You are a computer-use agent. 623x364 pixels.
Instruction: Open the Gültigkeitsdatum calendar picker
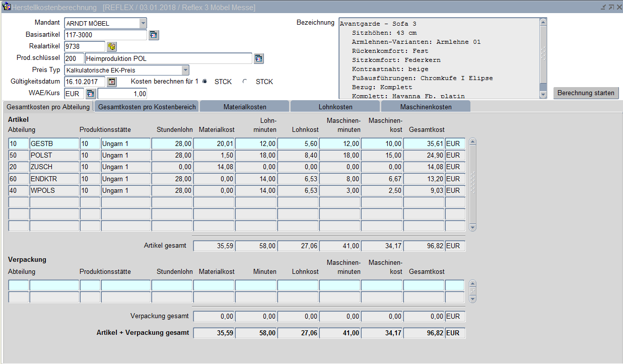[112, 82]
